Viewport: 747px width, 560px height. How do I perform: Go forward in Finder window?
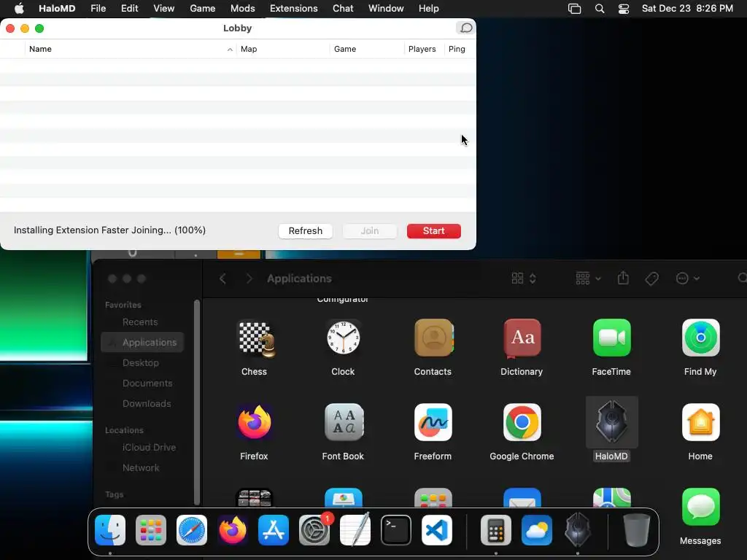coord(249,279)
